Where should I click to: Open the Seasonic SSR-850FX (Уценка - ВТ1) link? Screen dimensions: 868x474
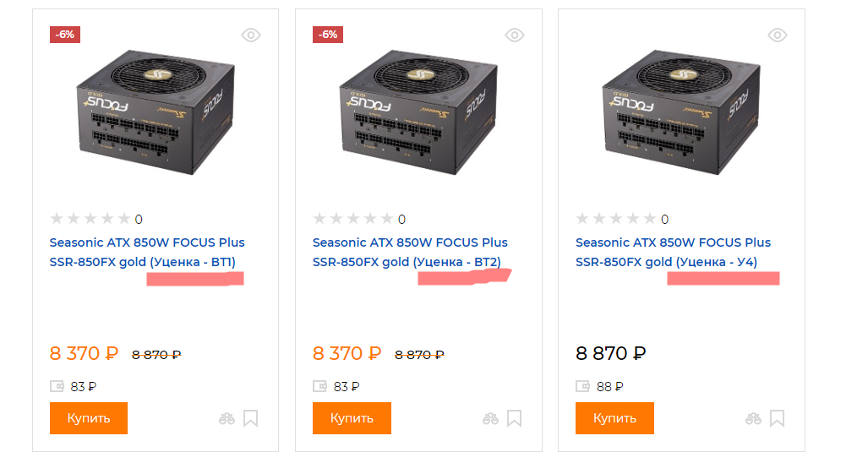(147, 252)
